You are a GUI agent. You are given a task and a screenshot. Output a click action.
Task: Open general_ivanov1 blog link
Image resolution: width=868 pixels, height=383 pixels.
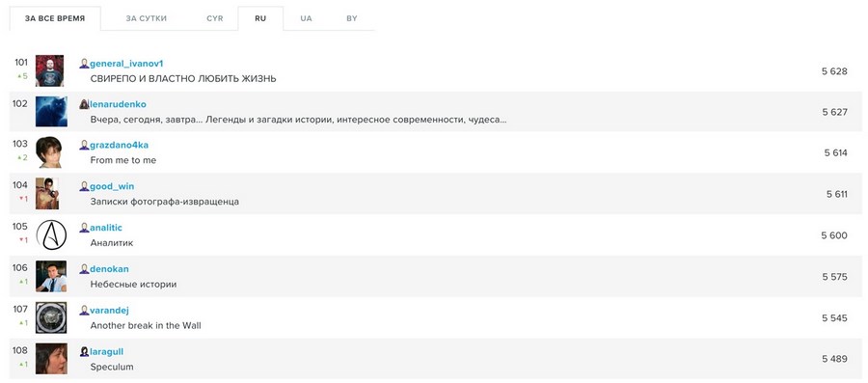pyautogui.click(x=126, y=64)
